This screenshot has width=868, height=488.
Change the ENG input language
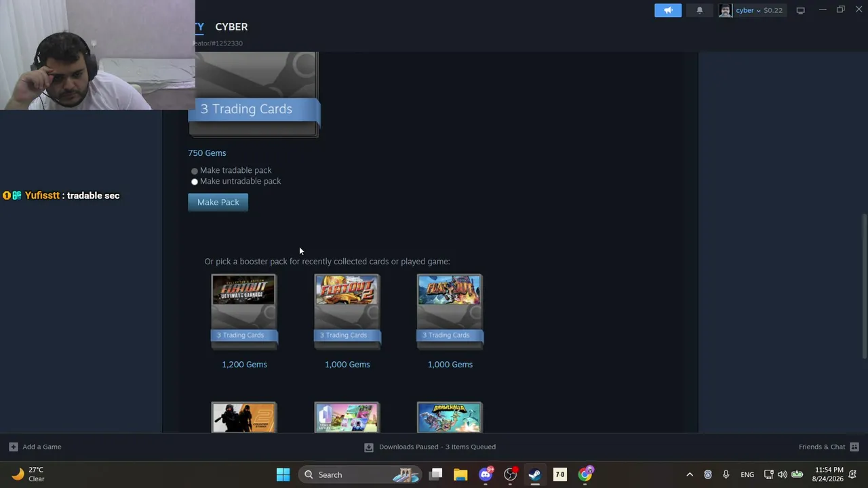[x=747, y=474]
